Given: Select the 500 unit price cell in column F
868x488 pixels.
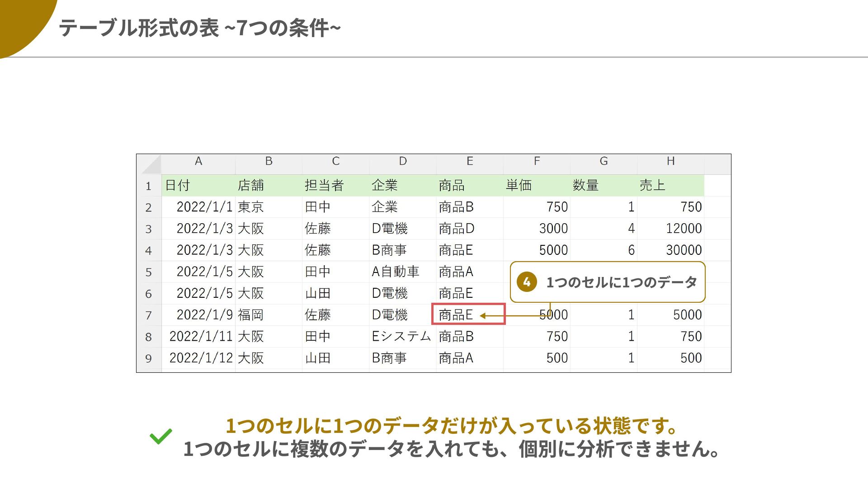Looking at the screenshot, I should tap(537, 358).
